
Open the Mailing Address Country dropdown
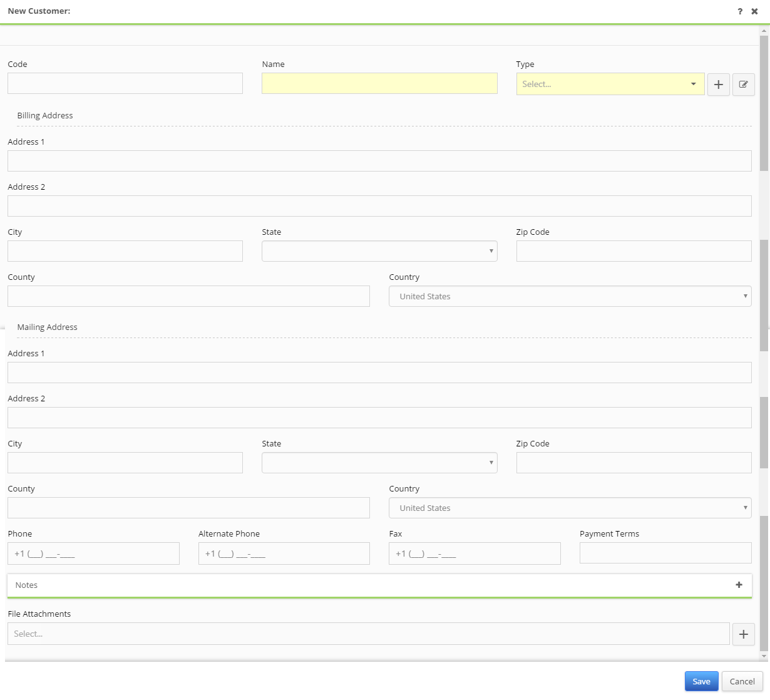[570, 508]
